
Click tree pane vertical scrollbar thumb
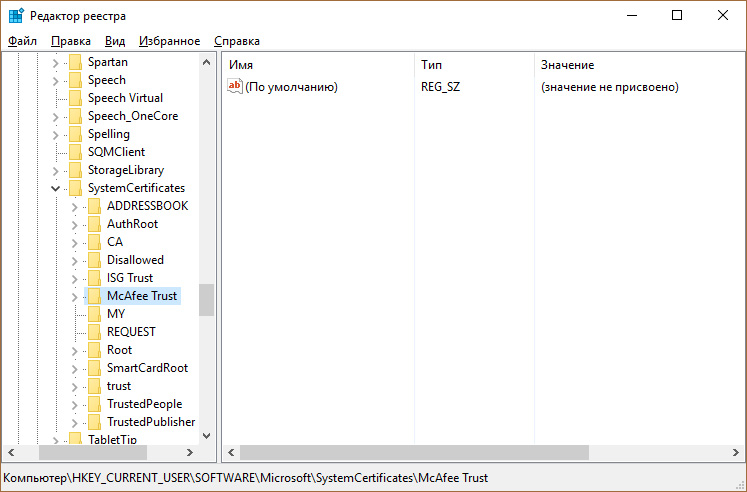206,300
